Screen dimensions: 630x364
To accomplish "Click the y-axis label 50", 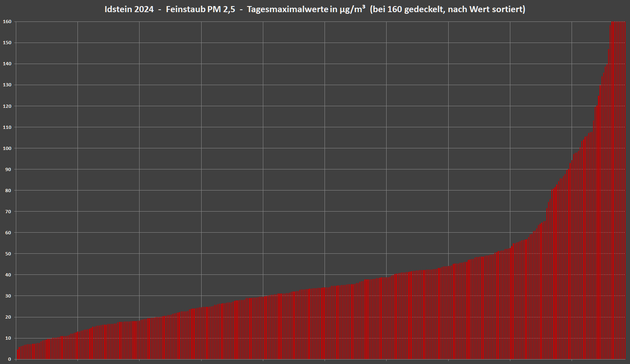I will pyautogui.click(x=8, y=254).
